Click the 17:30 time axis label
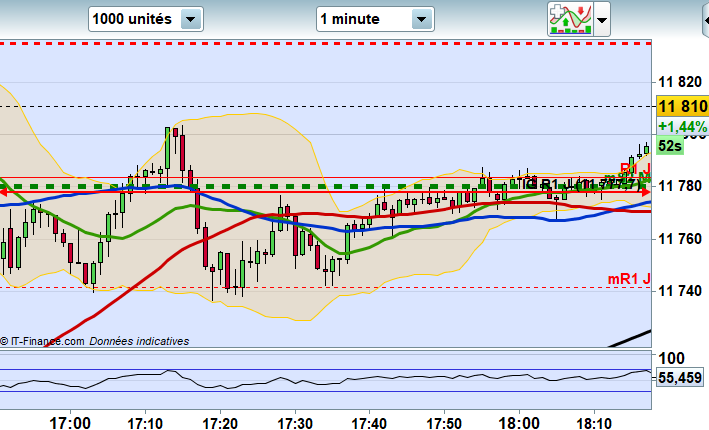Image resolution: width=709 pixels, height=430 pixels. coord(295,423)
